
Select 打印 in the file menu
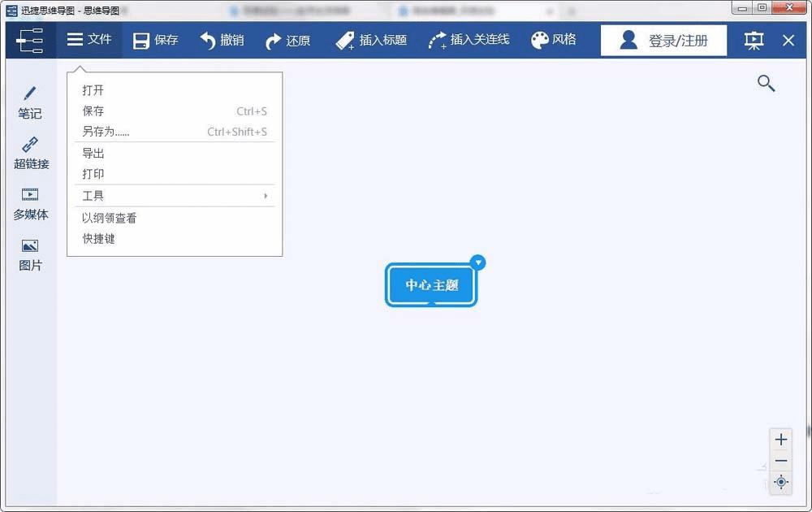tap(175, 174)
